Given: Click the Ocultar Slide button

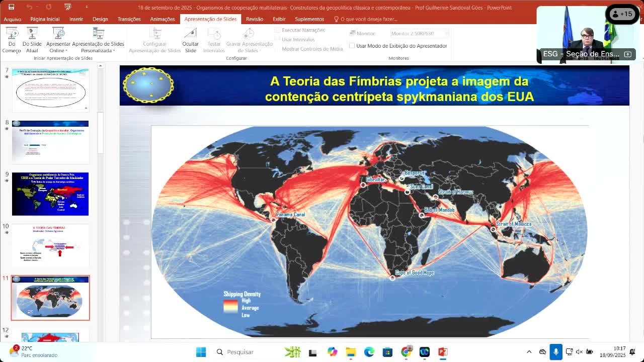Looking at the screenshot, I should 190,40.
